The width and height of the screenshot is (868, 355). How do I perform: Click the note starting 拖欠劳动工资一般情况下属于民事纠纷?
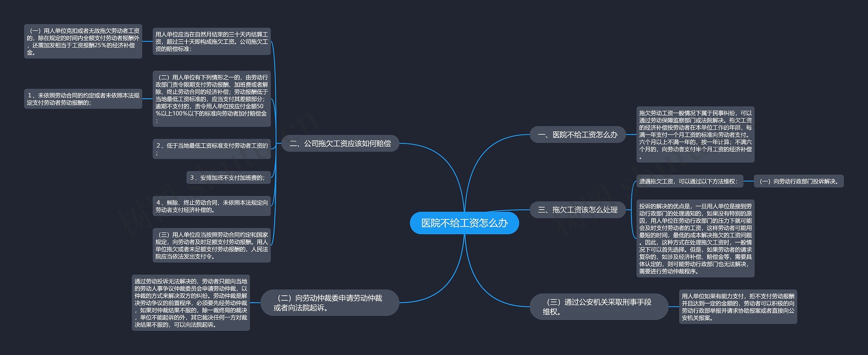[695, 134]
